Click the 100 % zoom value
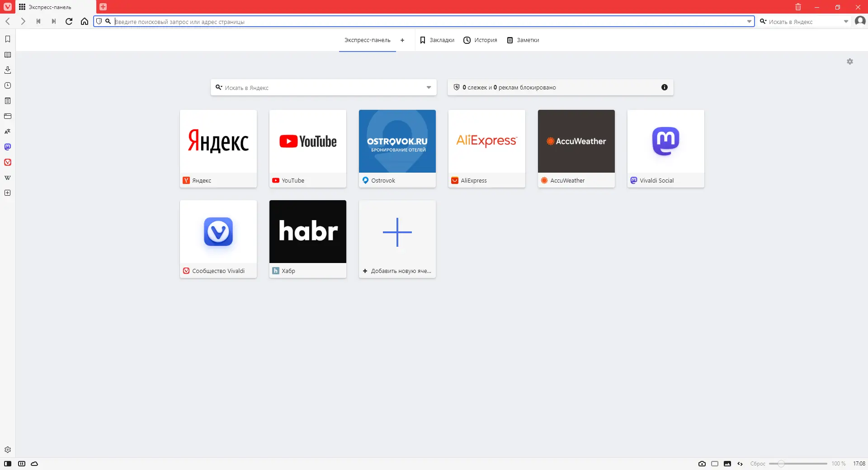 838,464
